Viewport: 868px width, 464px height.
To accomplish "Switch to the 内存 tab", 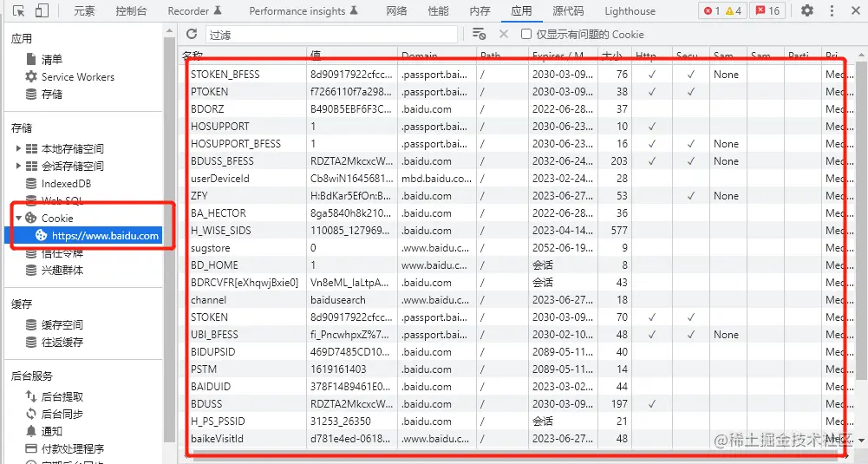I will point(480,10).
